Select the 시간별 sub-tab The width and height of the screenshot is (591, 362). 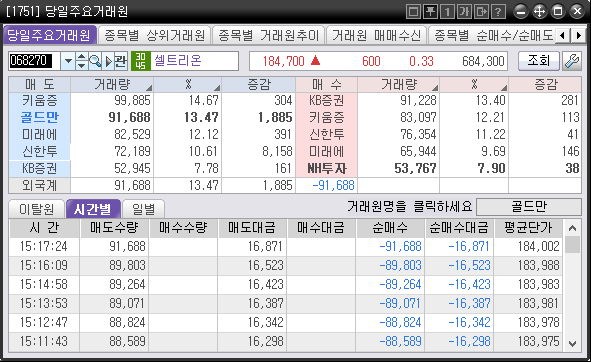pos(93,209)
